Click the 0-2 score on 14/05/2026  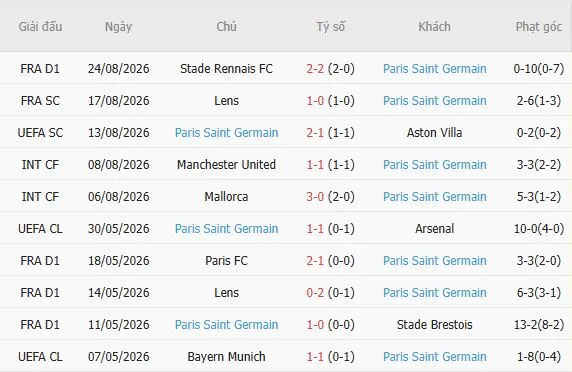pyautogui.click(x=315, y=293)
